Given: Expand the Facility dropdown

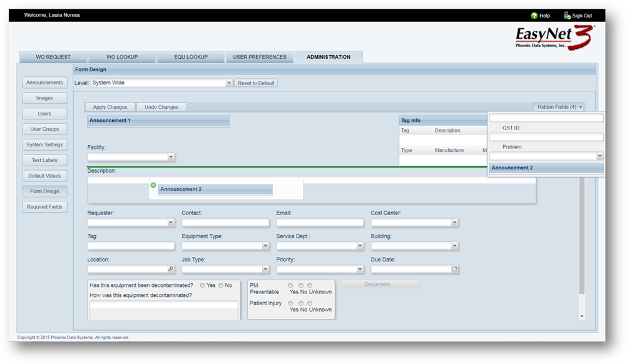Looking at the screenshot, I should [x=171, y=157].
